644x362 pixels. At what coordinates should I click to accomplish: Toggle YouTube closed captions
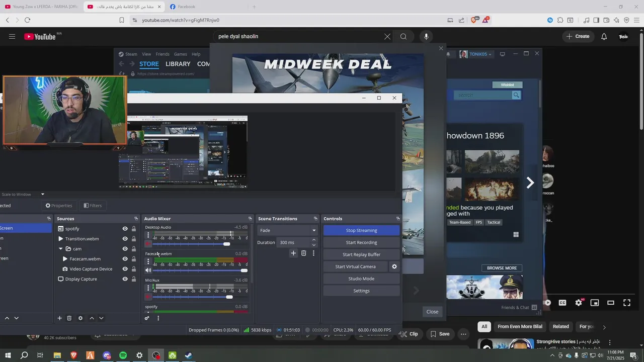562,303
